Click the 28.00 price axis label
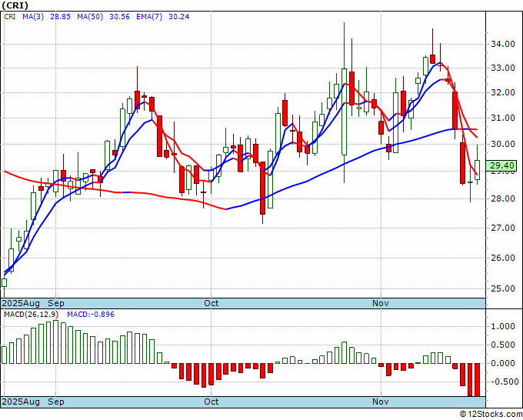This screenshot has width=523, height=420. [x=502, y=198]
